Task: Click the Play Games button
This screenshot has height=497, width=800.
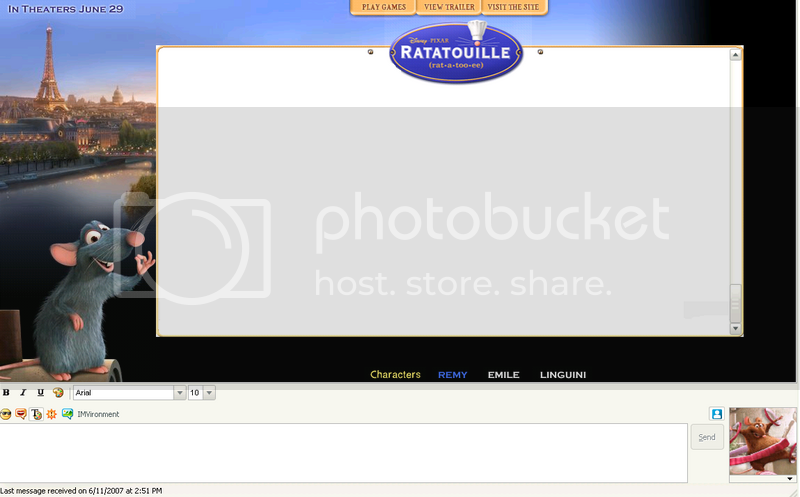Action: 383,7
